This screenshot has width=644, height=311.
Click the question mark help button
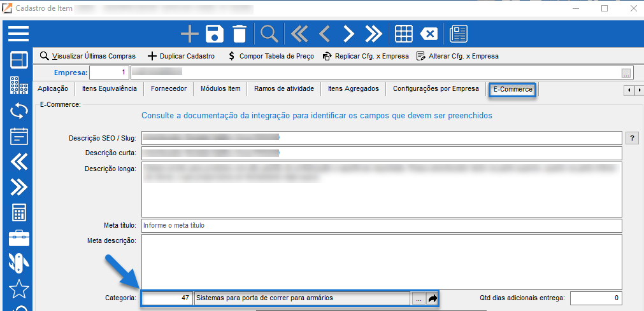pyautogui.click(x=633, y=137)
